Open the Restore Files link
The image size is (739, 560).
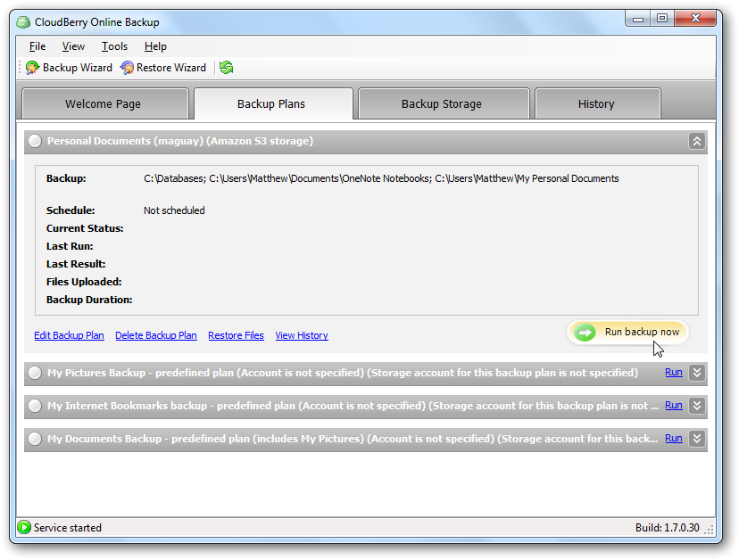236,335
